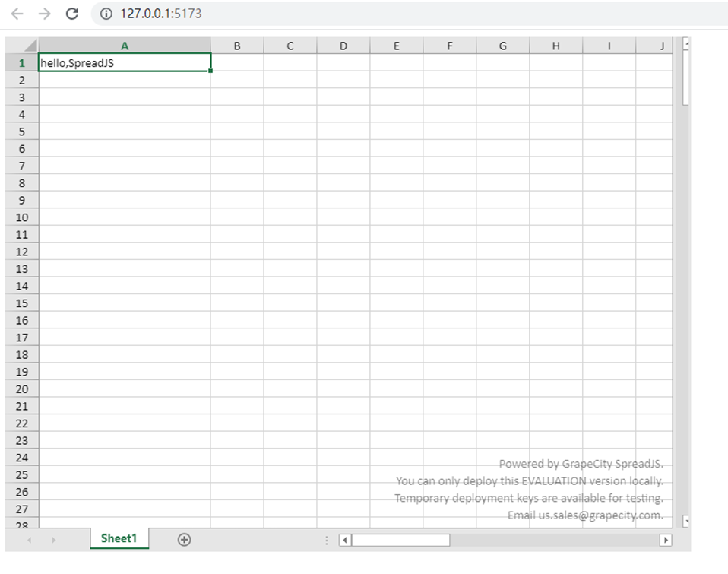Select row 8 header

[22, 183]
